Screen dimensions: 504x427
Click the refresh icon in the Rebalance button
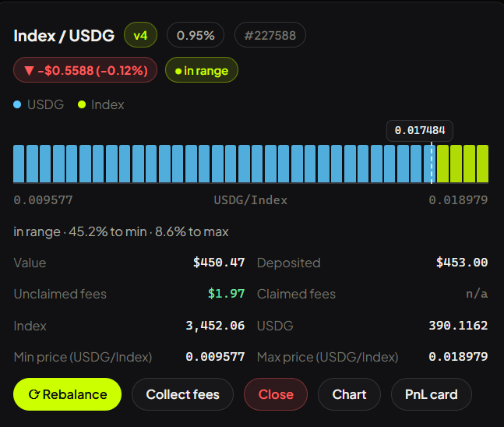pos(33,394)
